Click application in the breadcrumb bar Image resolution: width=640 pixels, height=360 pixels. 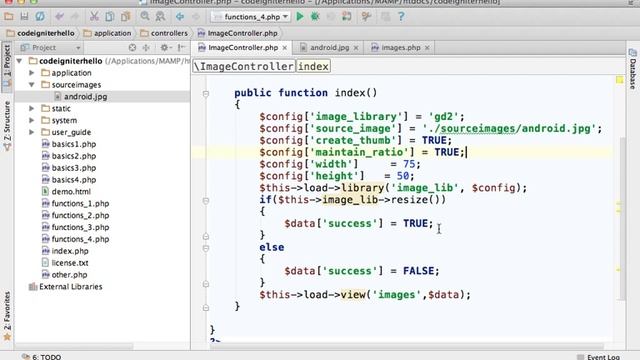107,33
